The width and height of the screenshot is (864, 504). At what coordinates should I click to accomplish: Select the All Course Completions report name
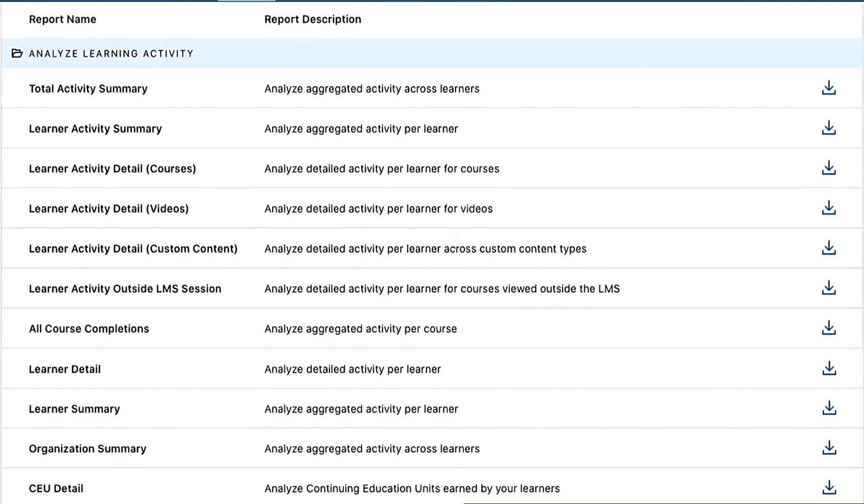point(89,329)
